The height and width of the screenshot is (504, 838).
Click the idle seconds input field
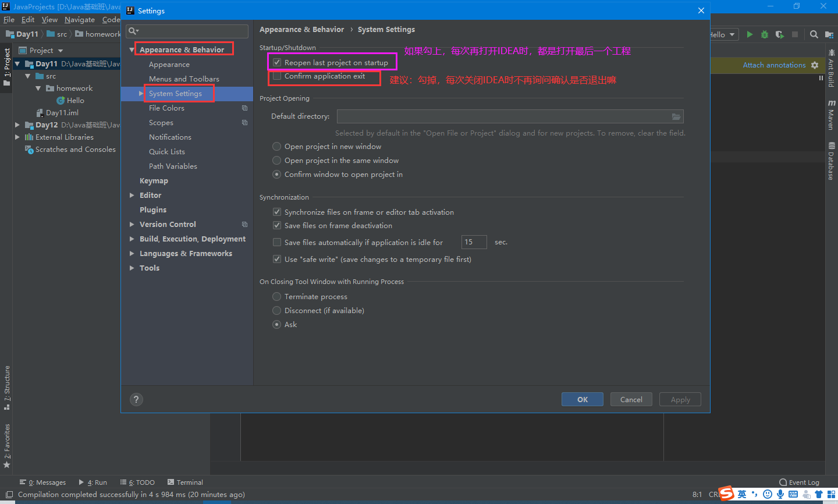pos(474,242)
